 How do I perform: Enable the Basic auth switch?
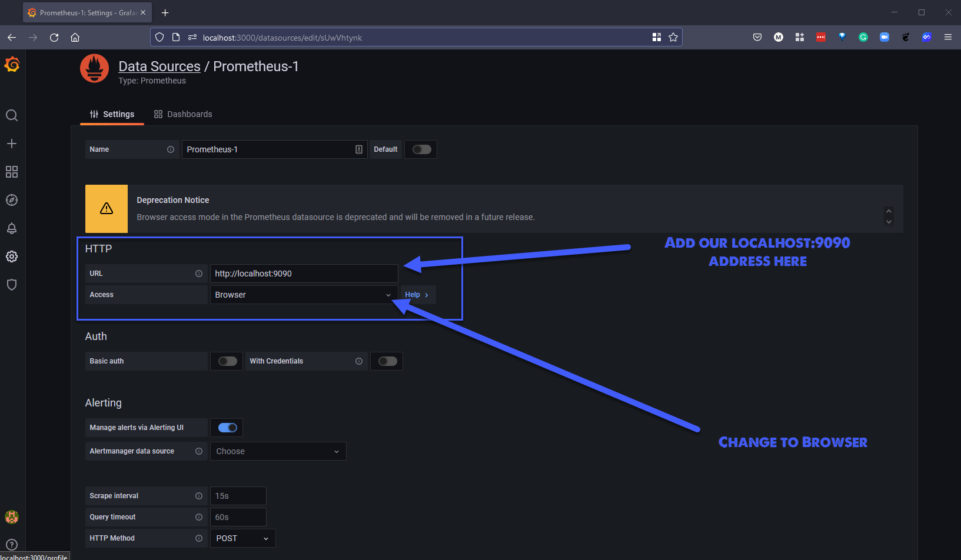tap(227, 361)
